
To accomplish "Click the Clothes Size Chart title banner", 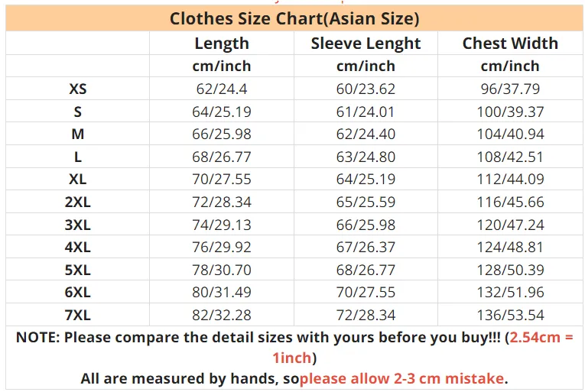I will (294, 18).
